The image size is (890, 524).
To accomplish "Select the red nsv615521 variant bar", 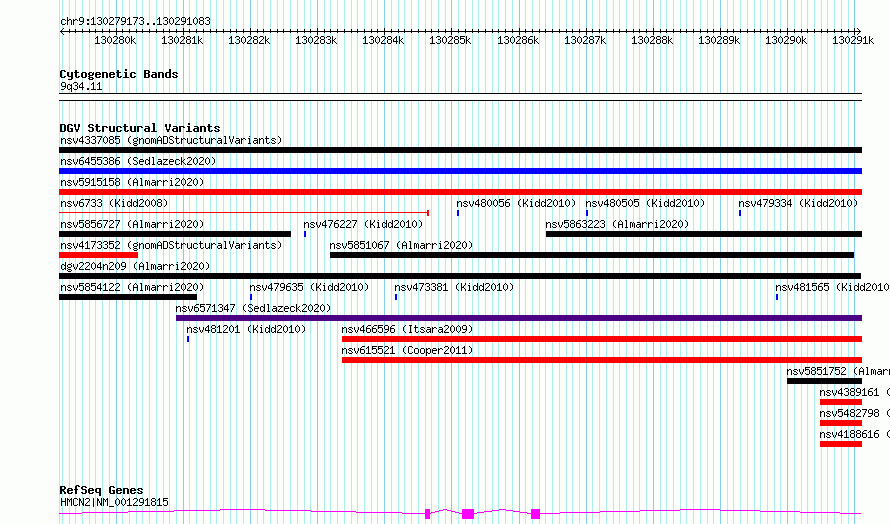I will click(602, 360).
